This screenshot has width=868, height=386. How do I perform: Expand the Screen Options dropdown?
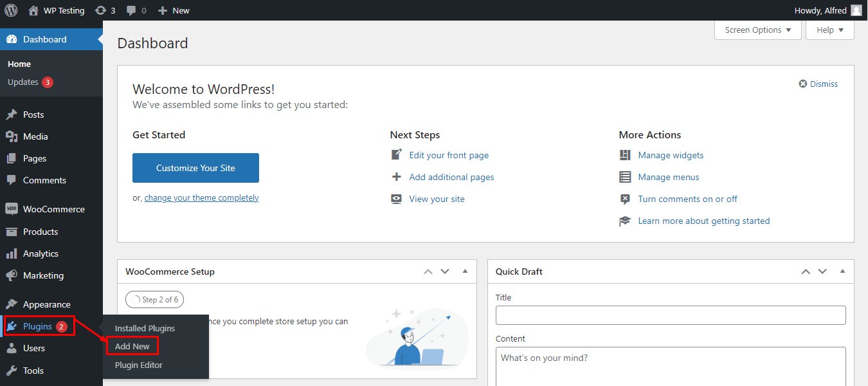(x=757, y=30)
